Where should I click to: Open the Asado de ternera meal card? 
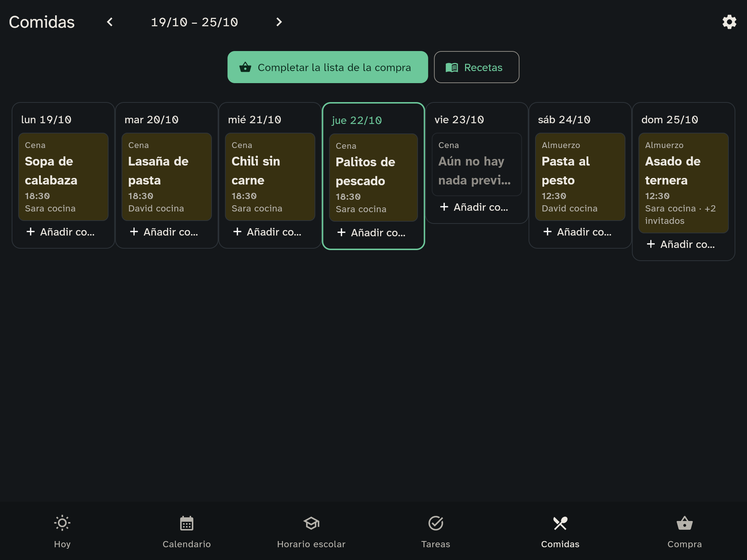tap(684, 183)
